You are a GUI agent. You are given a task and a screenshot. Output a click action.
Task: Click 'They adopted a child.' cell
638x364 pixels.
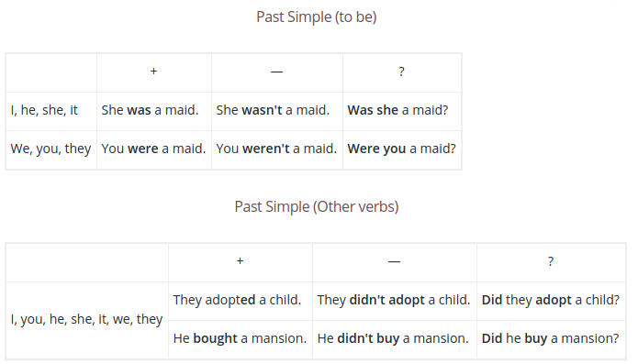pos(241,301)
